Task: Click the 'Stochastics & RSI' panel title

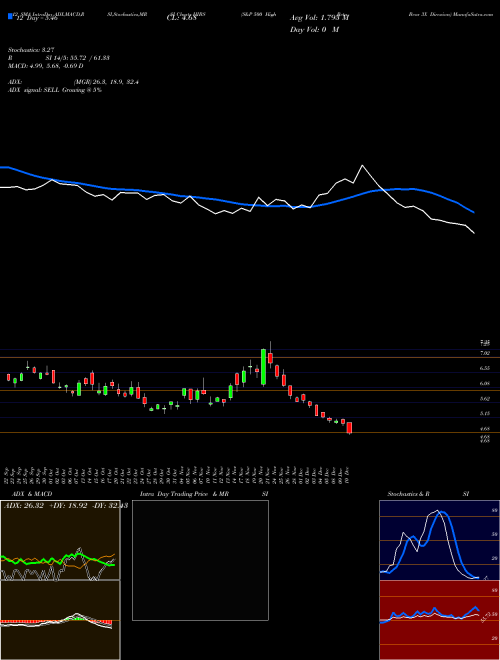Action: [428, 494]
